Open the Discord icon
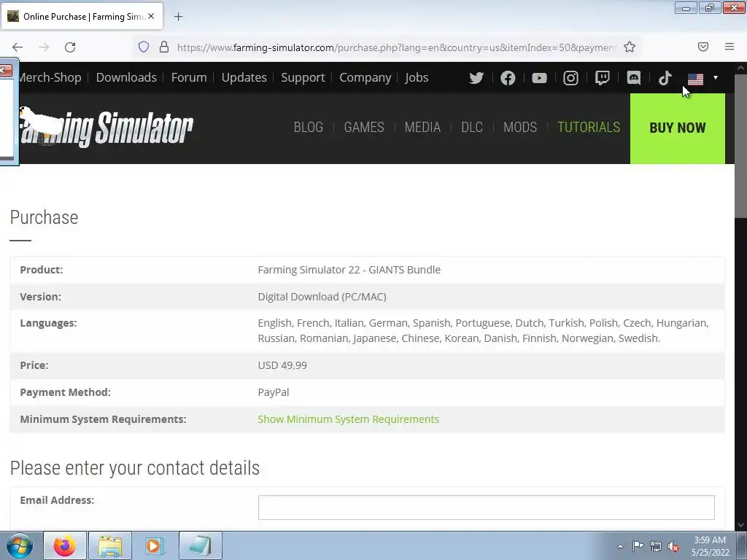This screenshot has width=747, height=560. [634, 77]
